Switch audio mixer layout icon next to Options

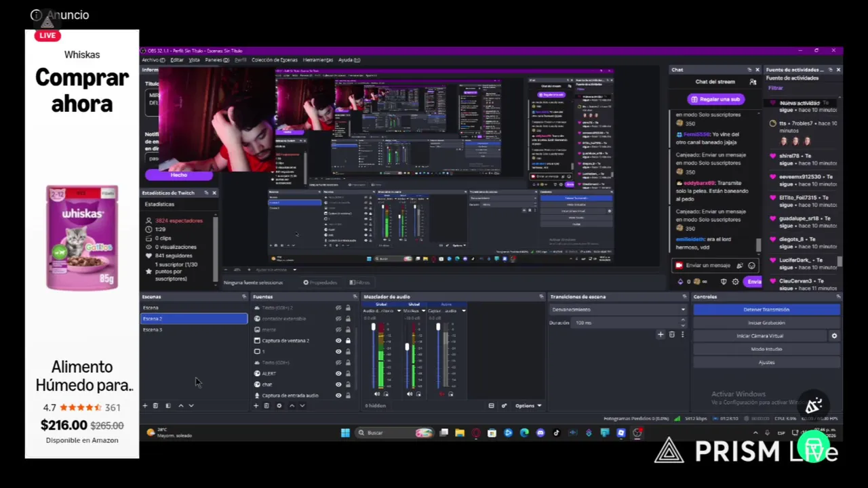[491, 405]
